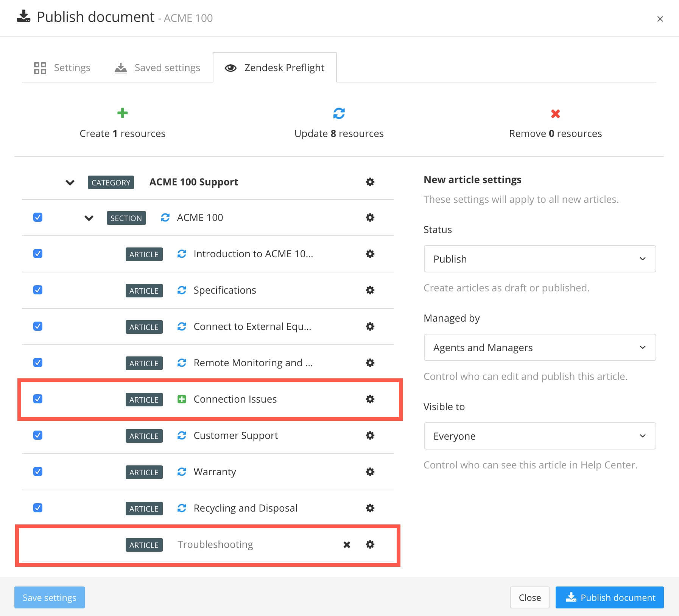Open the Visible to dropdown
Image resolution: width=679 pixels, height=616 pixels.
click(539, 436)
